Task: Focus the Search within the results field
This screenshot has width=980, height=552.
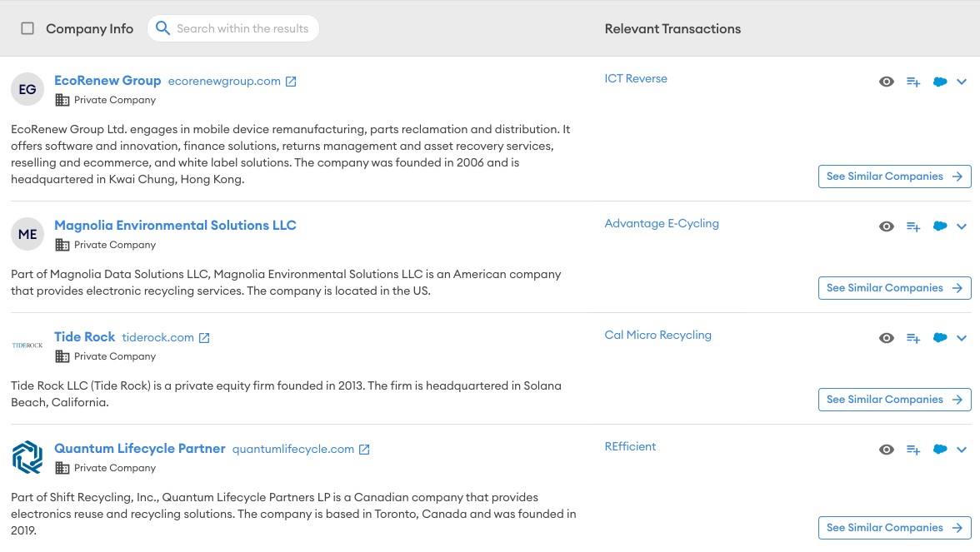Action: (233, 28)
